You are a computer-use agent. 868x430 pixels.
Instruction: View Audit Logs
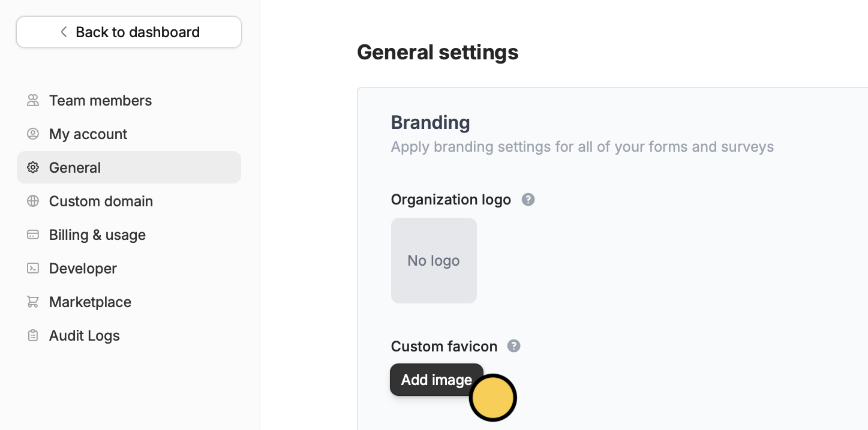coord(85,335)
